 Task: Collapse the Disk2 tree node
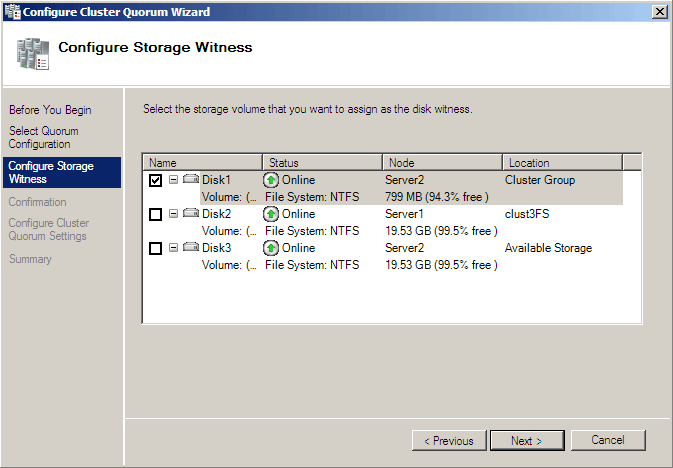[x=173, y=213]
